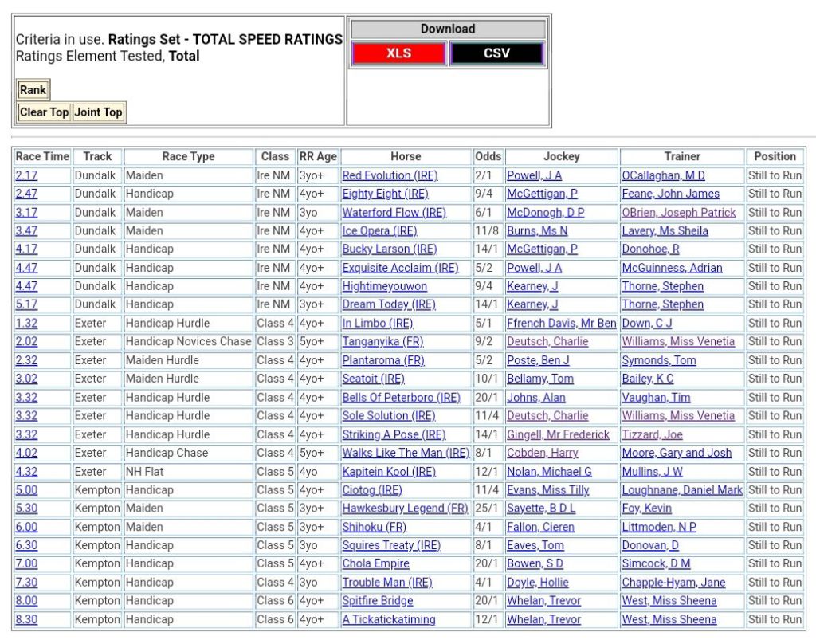Click horse Hawkesbury Legend (FR) link

[x=405, y=509]
